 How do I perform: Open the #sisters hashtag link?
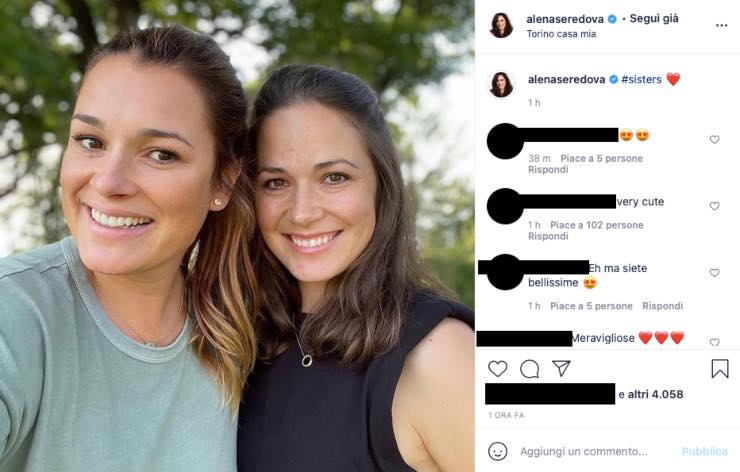pyautogui.click(x=641, y=79)
